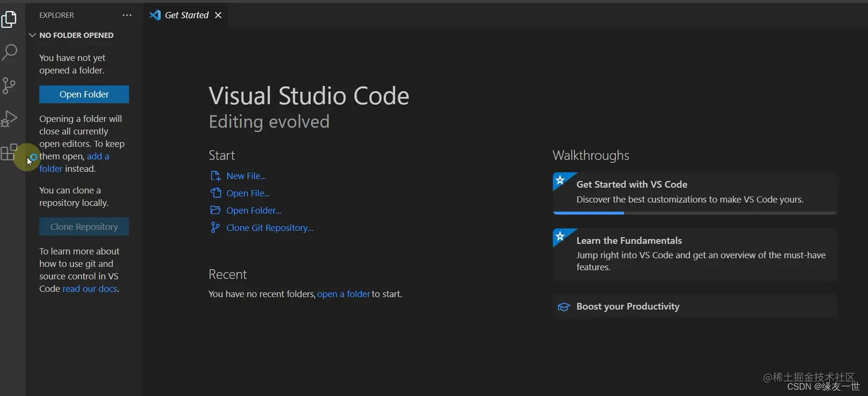Click the 'Start' heading

click(222, 155)
